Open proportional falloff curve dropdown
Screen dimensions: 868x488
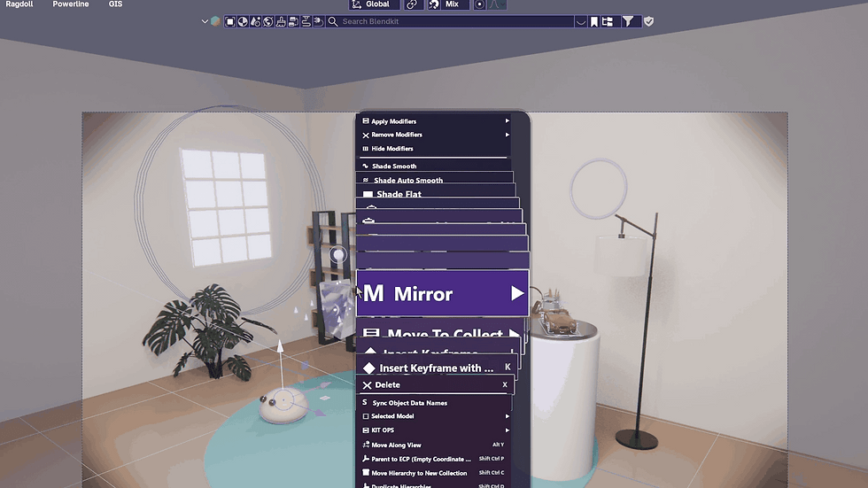497,4
